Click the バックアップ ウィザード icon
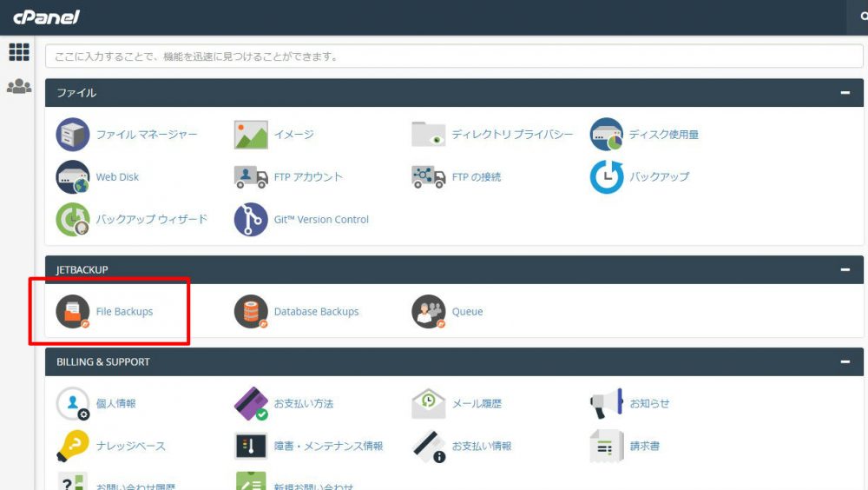 [73, 220]
